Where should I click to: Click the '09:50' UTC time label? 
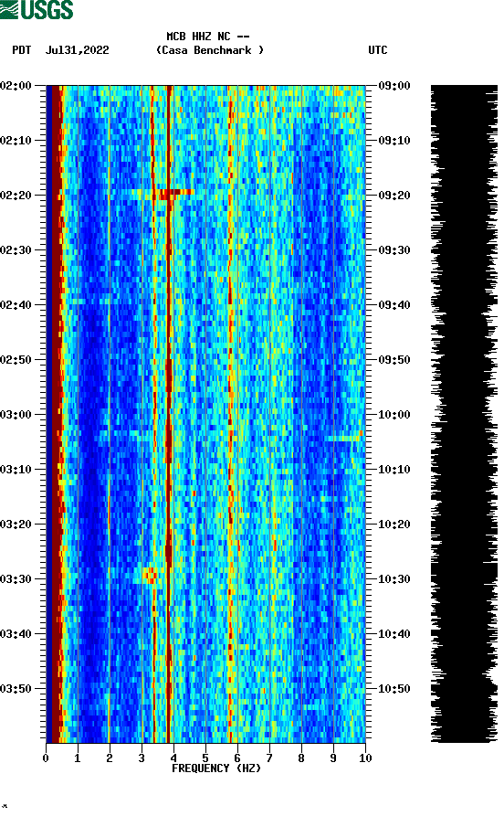pos(394,360)
